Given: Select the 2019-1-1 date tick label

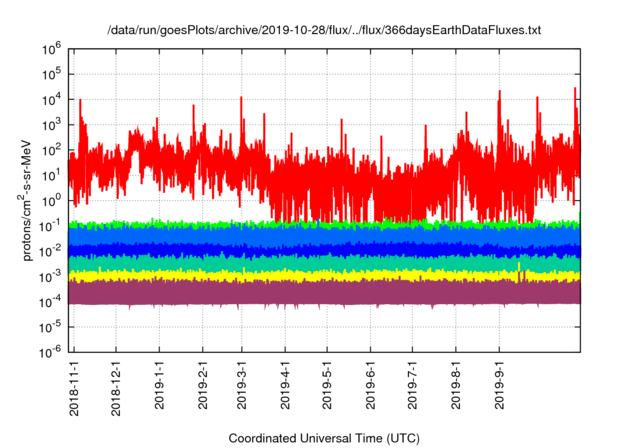Looking at the screenshot, I should pos(160,386).
